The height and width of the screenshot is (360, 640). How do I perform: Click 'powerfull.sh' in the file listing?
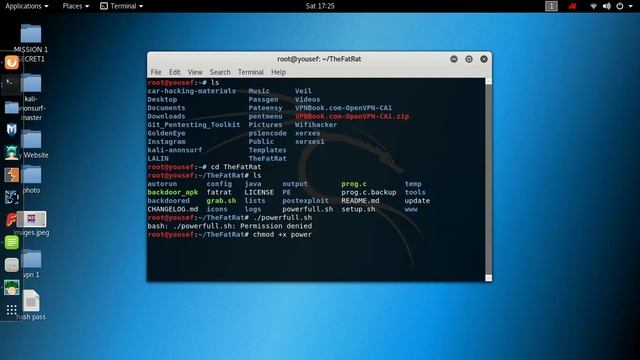tap(307, 209)
